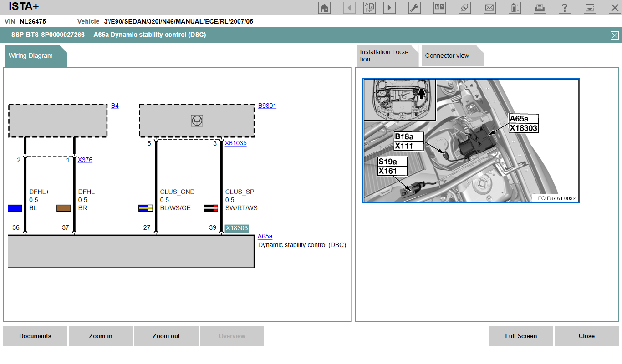Open the wrench settings icon
The image size is (622, 364).
pos(414,8)
